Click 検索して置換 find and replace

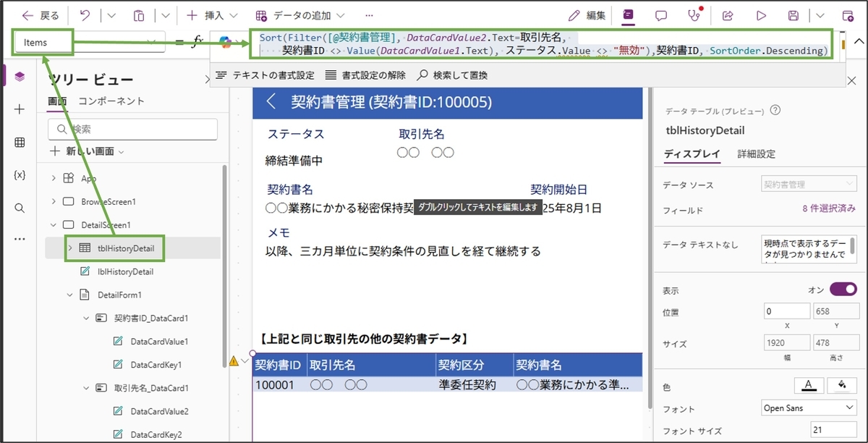[452, 75]
